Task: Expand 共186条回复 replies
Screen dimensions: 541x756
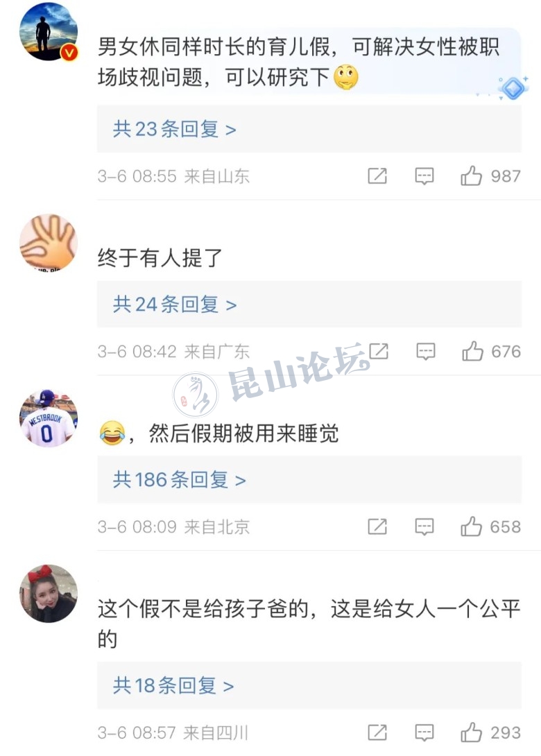Action: tap(180, 480)
